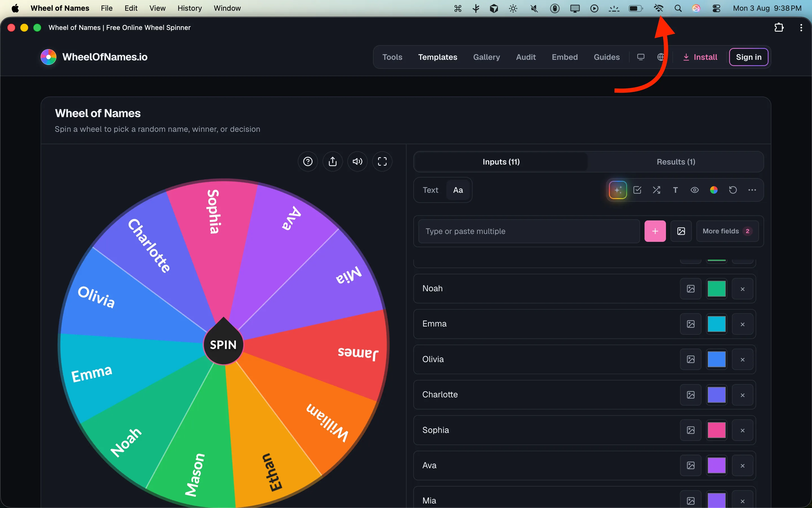Open the three-dot more options menu
The width and height of the screenshot is (812, 508).
point(752,190)
